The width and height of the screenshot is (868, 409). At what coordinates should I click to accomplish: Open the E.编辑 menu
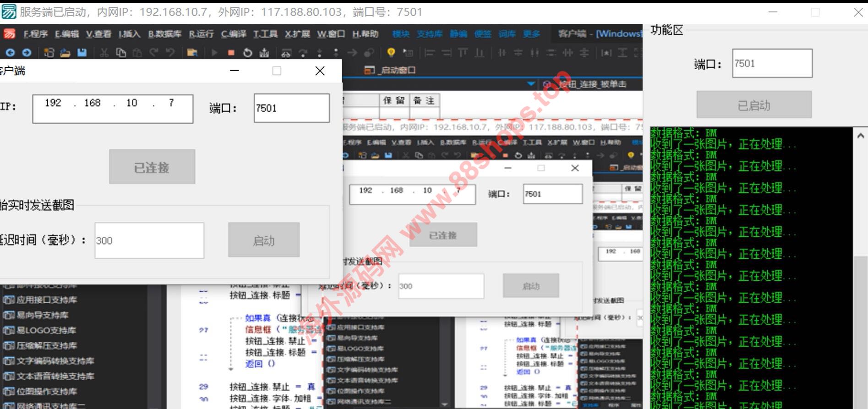pyautogui.click(x=67, y=34)
